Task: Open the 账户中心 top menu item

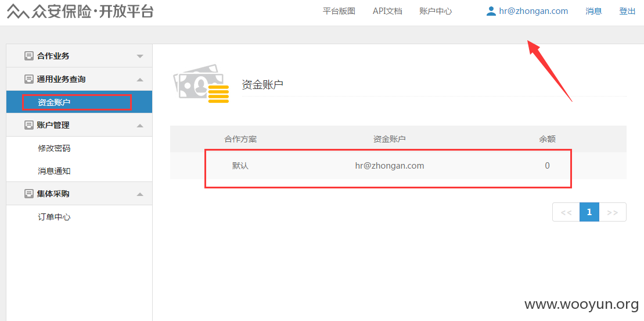Action: (436, 11)
